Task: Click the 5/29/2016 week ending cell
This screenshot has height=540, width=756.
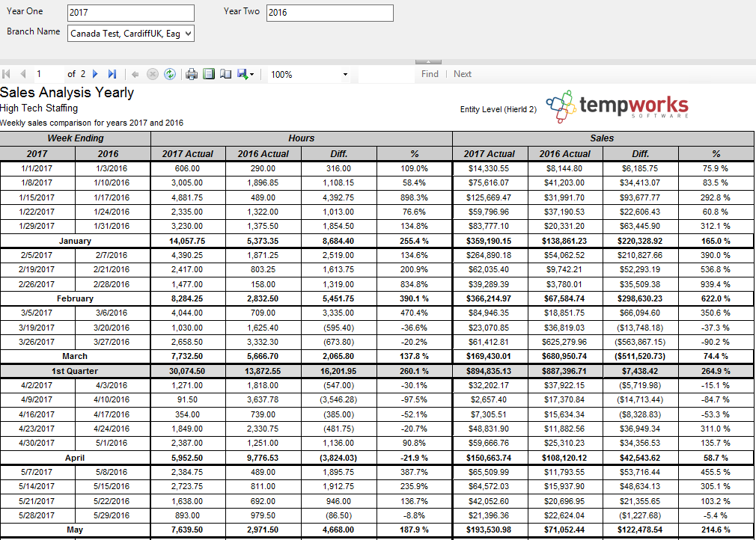Action: coord(112,515)
